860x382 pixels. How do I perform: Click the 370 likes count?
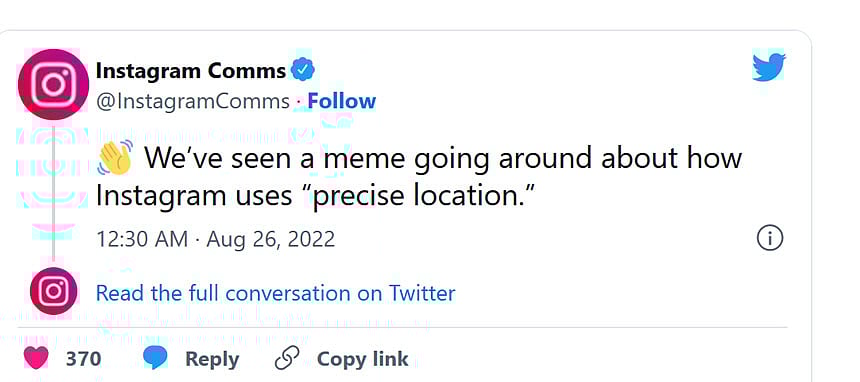(x=83, y=359)
